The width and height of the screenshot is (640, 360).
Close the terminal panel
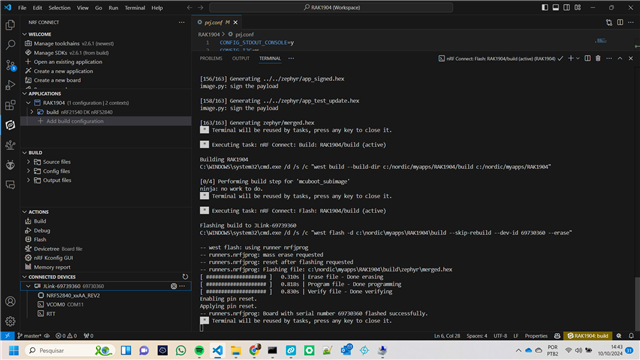click(x=631, y=58)
